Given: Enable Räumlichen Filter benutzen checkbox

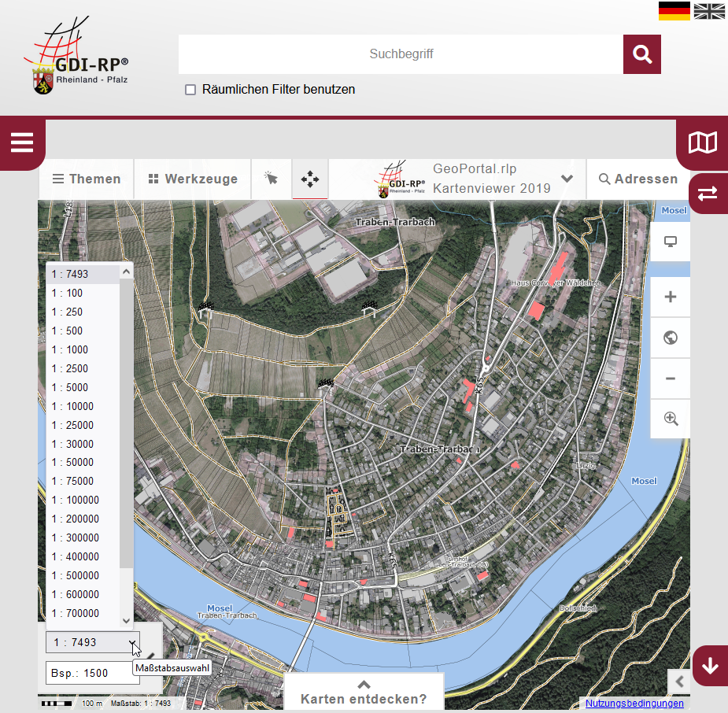Looking at the screenshot, I should click(x=190, y=90).
